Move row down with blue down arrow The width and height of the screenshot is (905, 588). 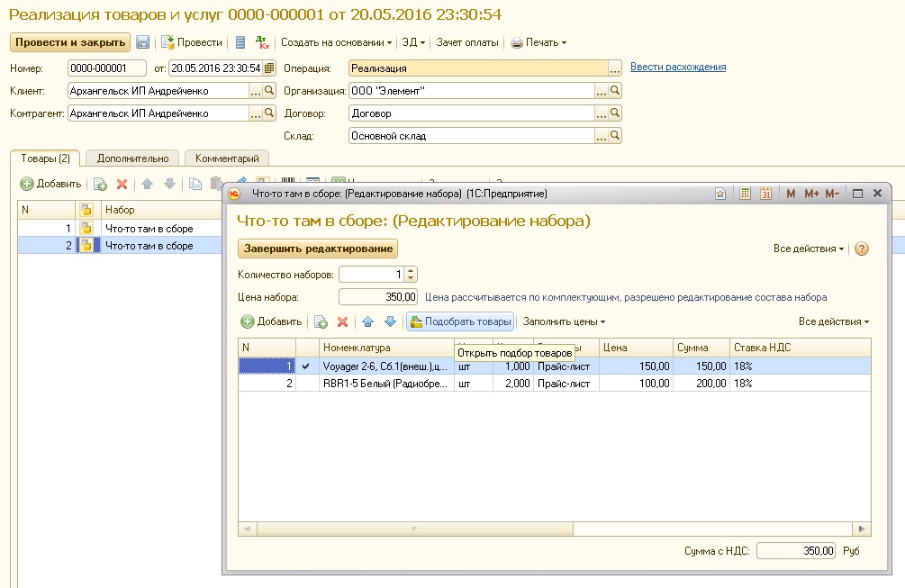click(x=390, y=321)
